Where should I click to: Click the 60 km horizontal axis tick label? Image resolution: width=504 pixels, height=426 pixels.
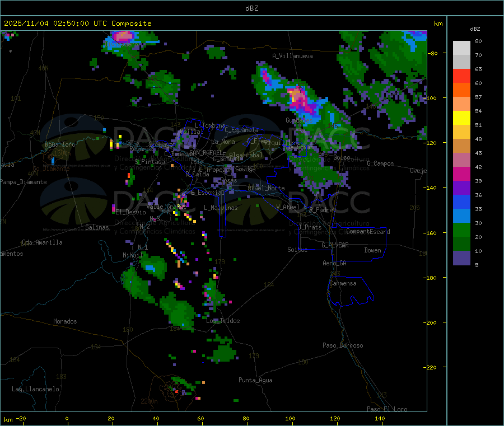point(200,419)
